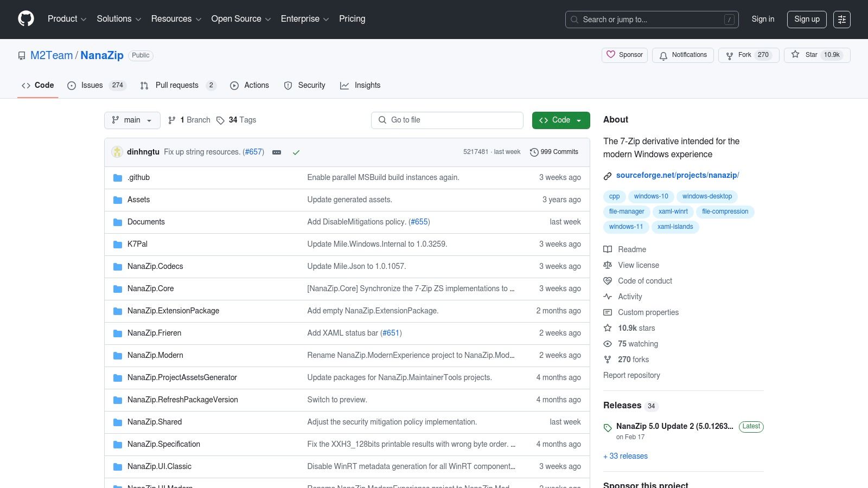Viewport: 868px width, 488px height.
Task: Click the Go to file search field
Action: [x=447, y=120]
